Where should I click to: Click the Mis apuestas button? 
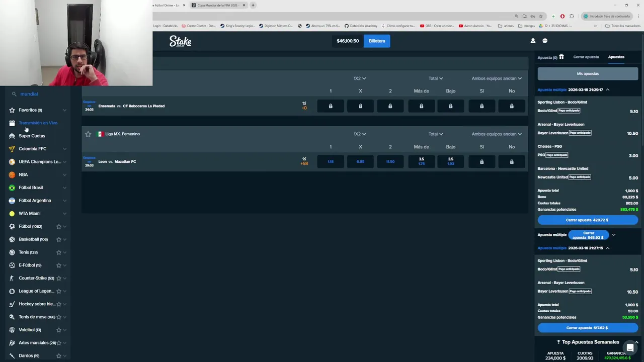(588, 74)
